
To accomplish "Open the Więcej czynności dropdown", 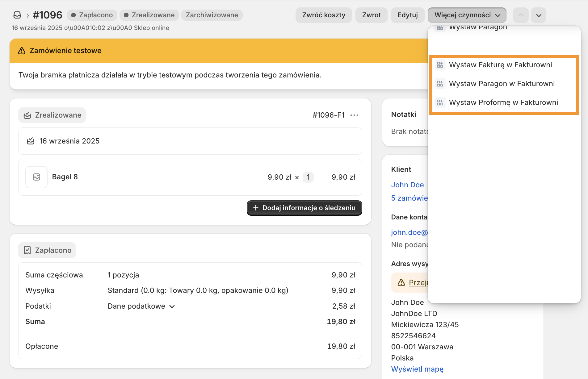I will coord(467,15).
